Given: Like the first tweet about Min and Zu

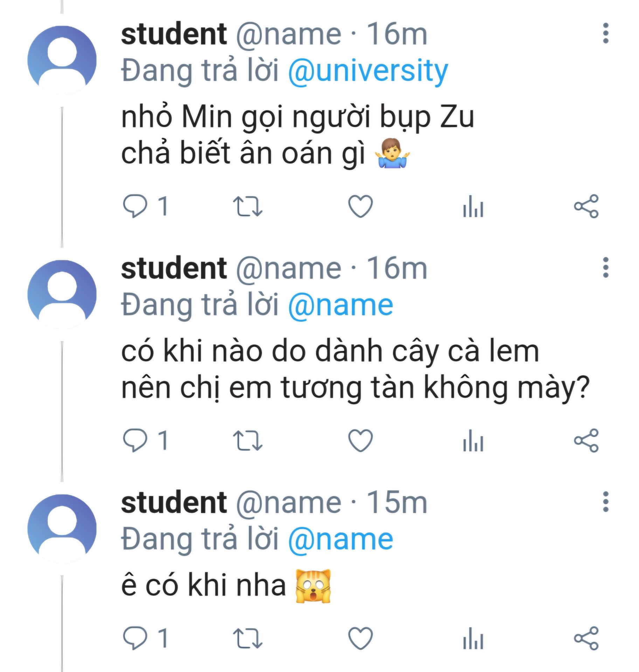Looking at the screenshot, I should click(360, 206).
